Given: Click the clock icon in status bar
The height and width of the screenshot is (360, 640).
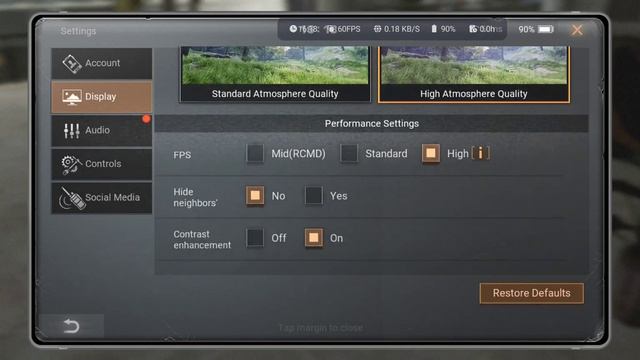Looking at the screenshot, I should 293,29.
